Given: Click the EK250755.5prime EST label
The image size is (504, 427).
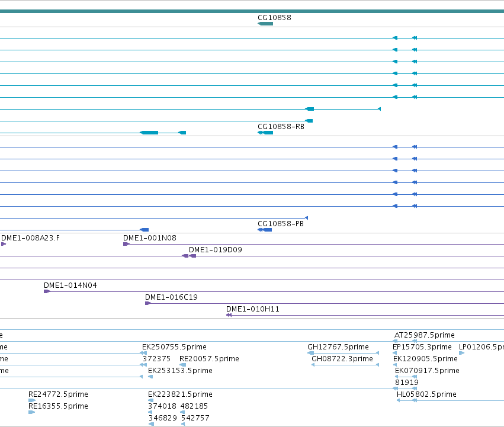Looking at the screenshot, I should (174, 347).
